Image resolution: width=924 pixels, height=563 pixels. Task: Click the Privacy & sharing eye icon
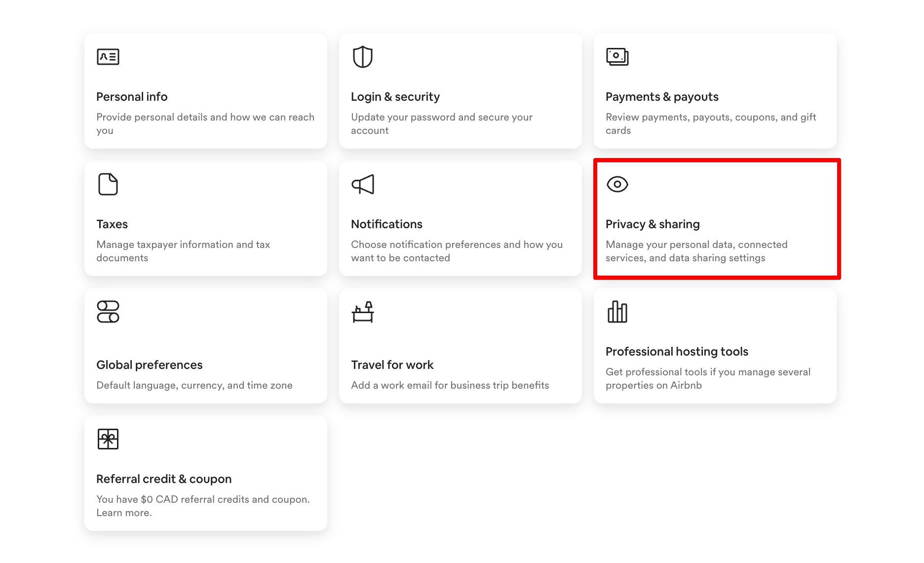click(617, 184)
